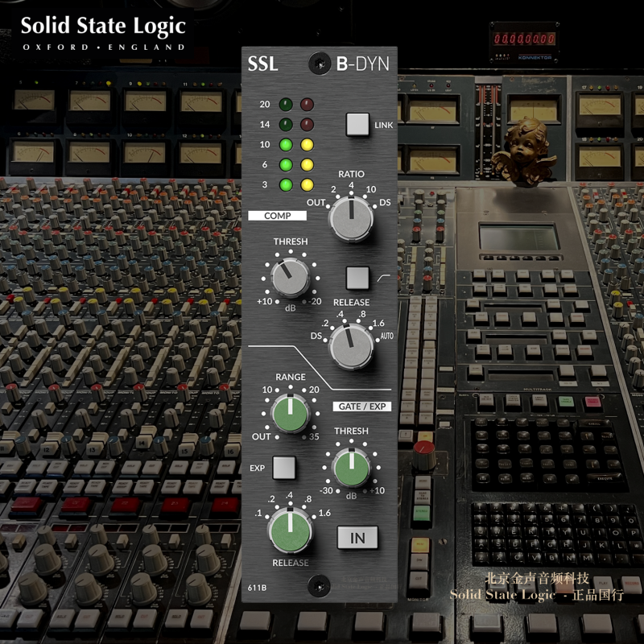Click the dark red 20 dB LED
This screenshot has height=644, width=644.
pos(307,105)
